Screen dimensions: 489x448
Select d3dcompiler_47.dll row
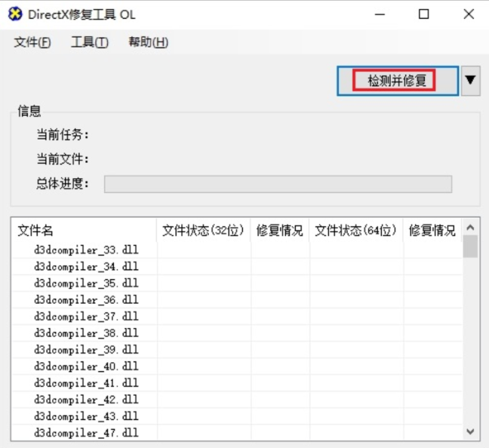click(237, 433)
